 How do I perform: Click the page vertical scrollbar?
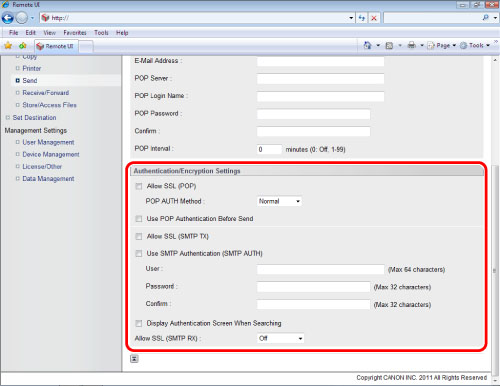pos(495,213)
